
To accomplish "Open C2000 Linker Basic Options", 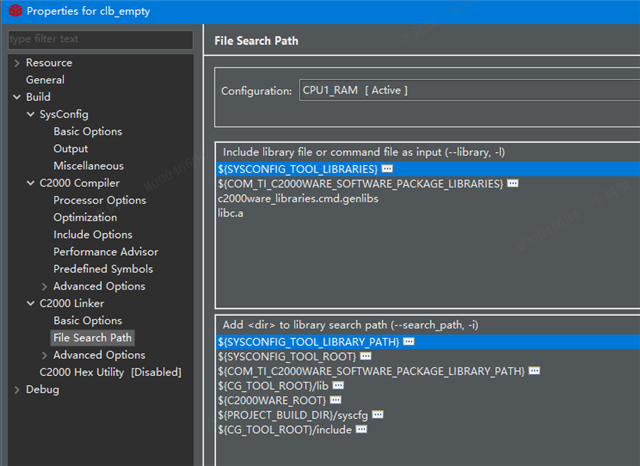I will point(88,321).
